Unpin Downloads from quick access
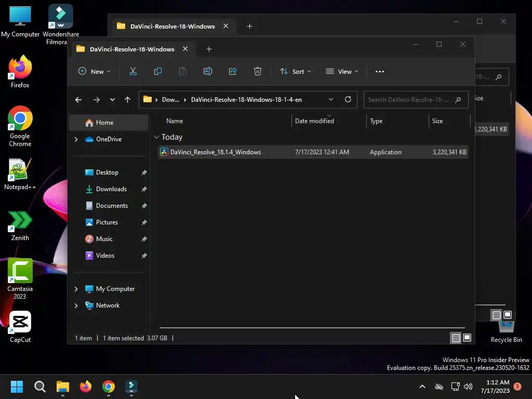The width and height of the screenshot is (532, 399). pyautogui.click(x=144, y=189)
